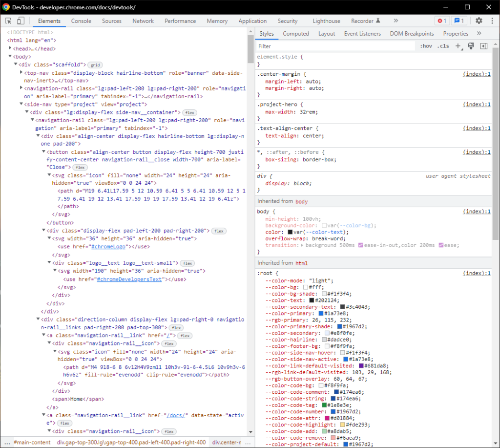
Task: Click the Chrome logo in the title bar
Action: (6, 7)
